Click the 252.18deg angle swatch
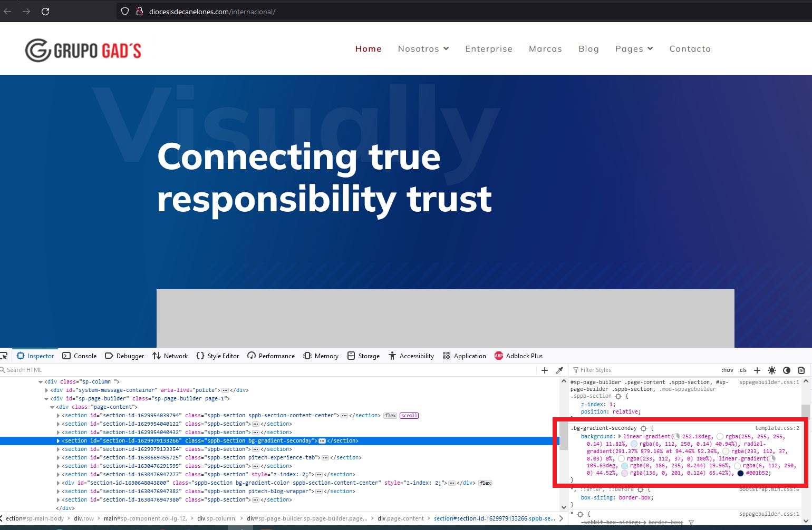This screenshot has height=530, width=812. (677, 437)
